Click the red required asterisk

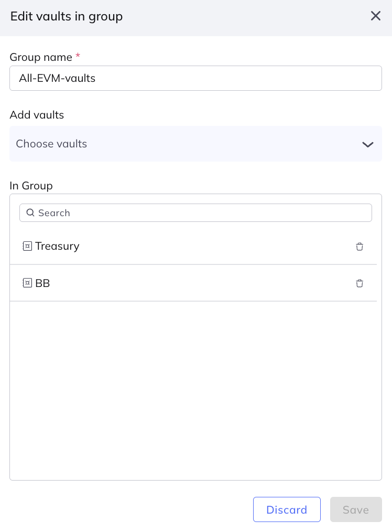pos(78,56)
